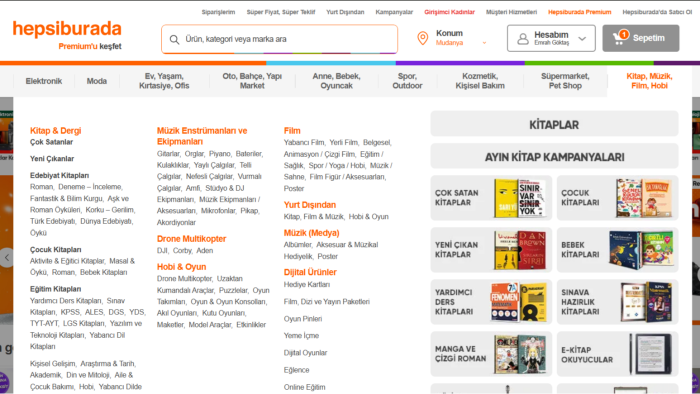Select Spor, Outdoor category menu
This screenshot has width=700, height=394.
[407, 81]
